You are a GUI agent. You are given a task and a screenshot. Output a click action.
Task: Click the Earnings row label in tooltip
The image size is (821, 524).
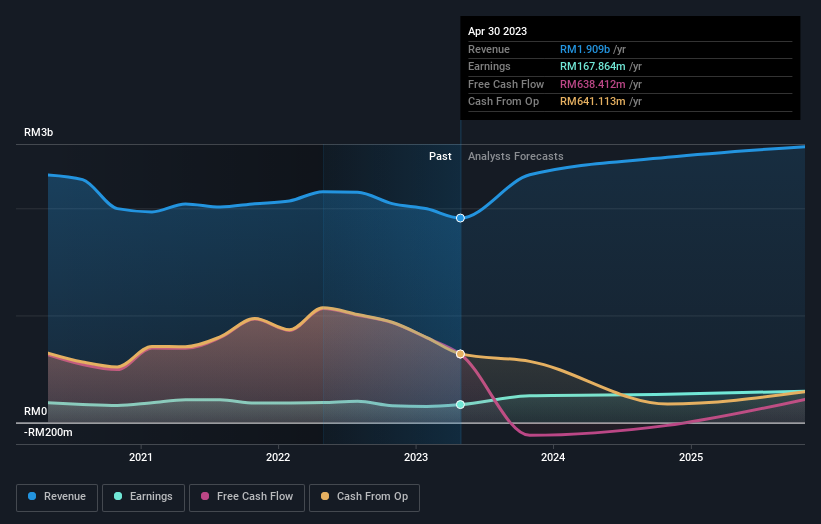(x=489, y=66)
